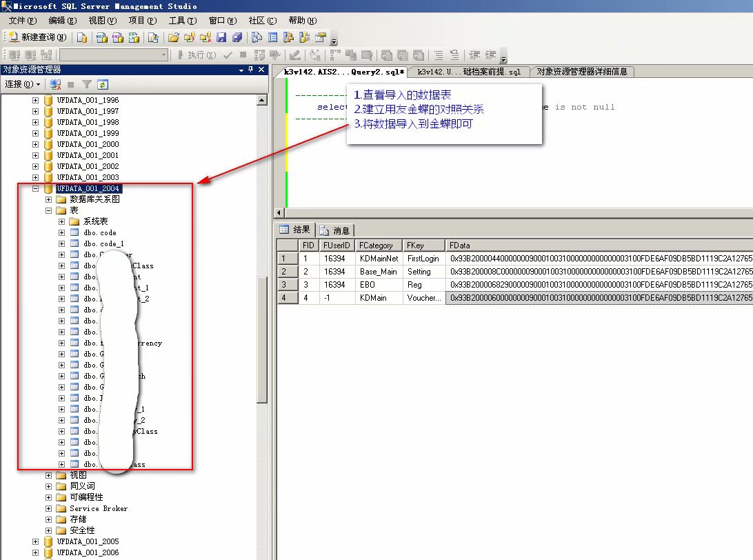Image resolution: width=753 pixels, height=560 pixels.
Task: Close the Object Explorer panel
Action: pyautogui.click(x=261, y=70)
